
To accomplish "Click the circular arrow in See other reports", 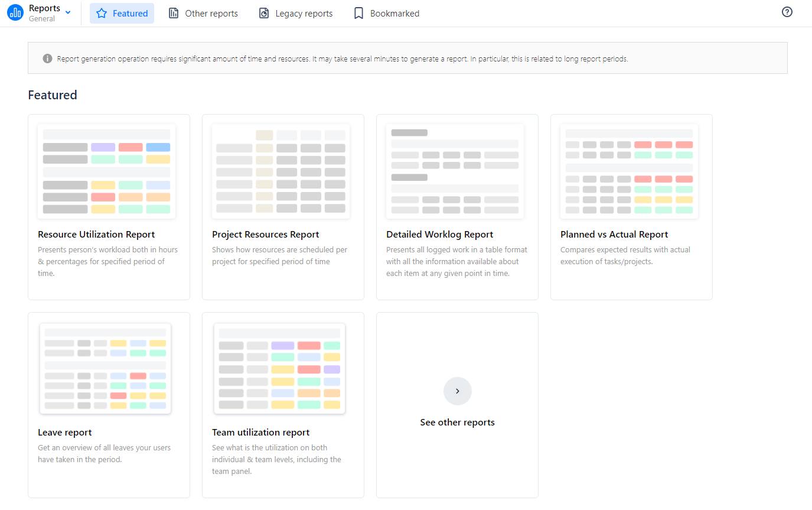I will tap(457, 391).
